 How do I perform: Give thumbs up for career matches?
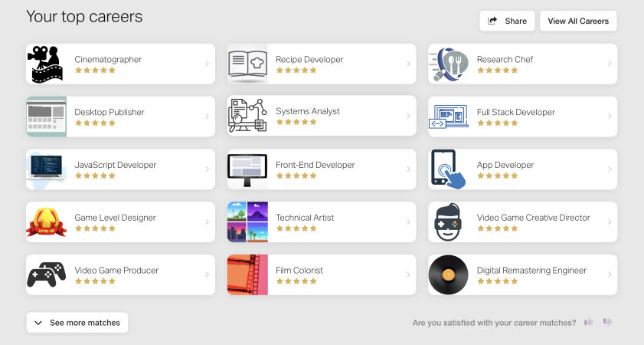point(589,322)
